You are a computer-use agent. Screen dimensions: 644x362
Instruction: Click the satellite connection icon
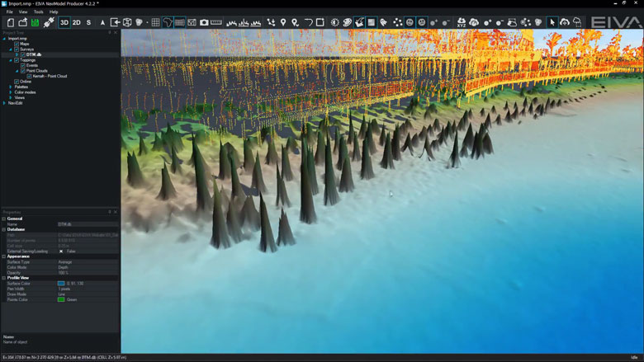pos(49,22)
